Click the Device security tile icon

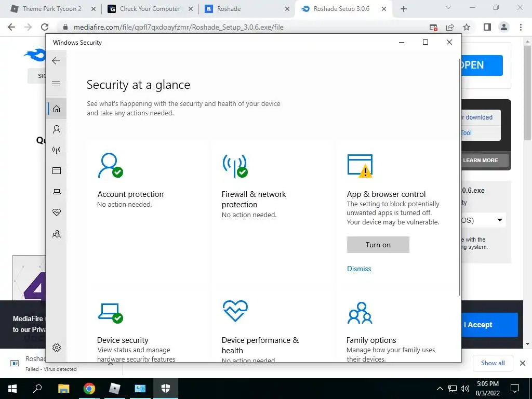point(110,313)
